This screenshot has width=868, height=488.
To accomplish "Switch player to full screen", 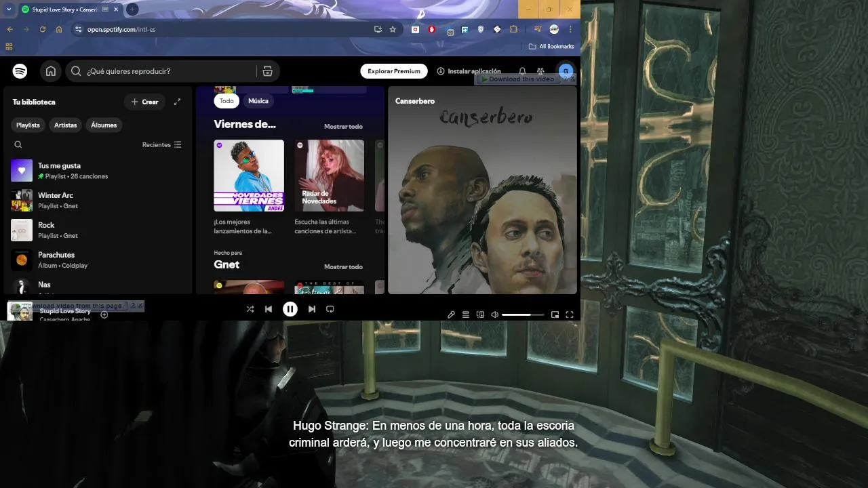I will pos(570,314).
